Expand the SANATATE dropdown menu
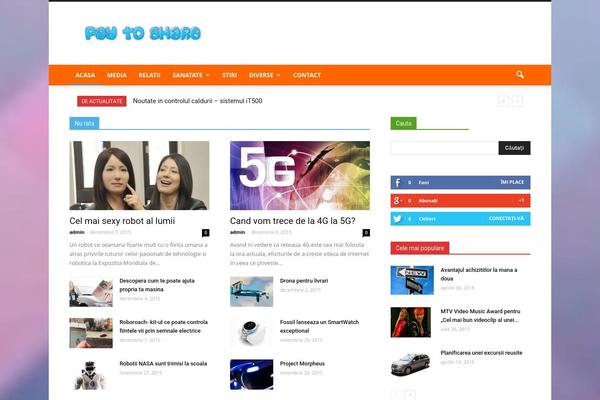The image size is (600, 400). pos(190,75)
